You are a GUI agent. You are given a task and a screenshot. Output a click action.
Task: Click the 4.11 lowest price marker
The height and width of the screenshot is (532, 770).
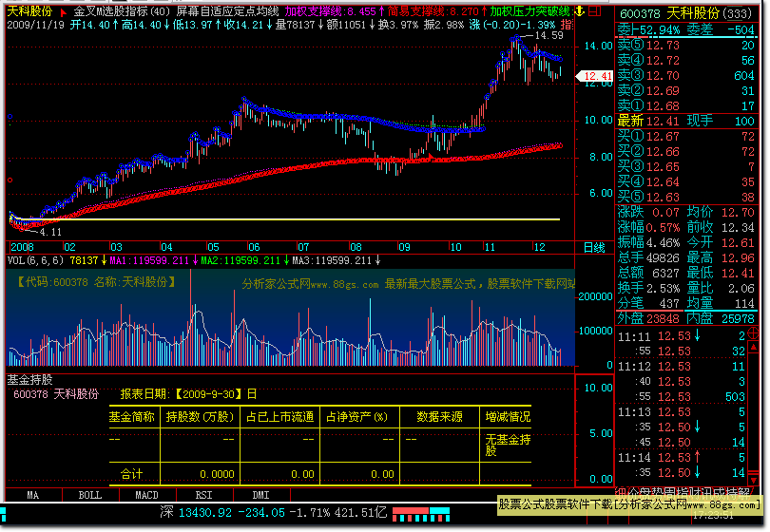[50, 231]
